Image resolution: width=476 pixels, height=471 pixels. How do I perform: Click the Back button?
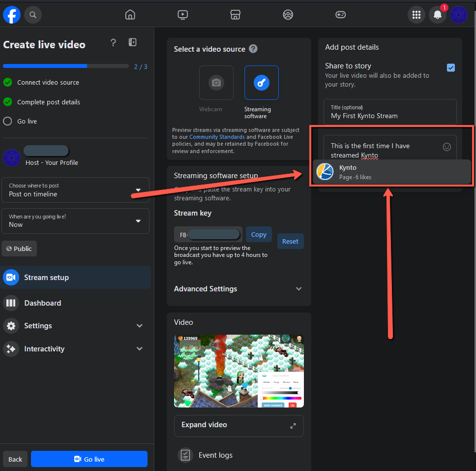tap(15, 459)
